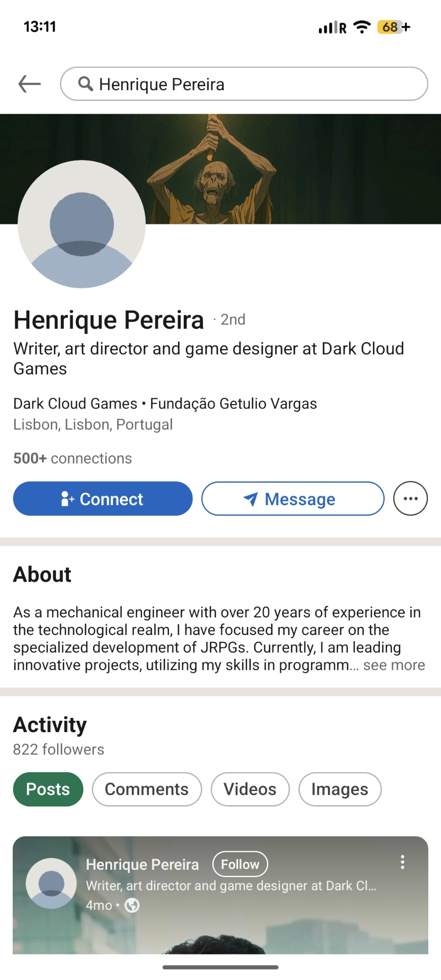
Task: Open the post's vertical three-dot menu
Action: click(x=402, y=862)
